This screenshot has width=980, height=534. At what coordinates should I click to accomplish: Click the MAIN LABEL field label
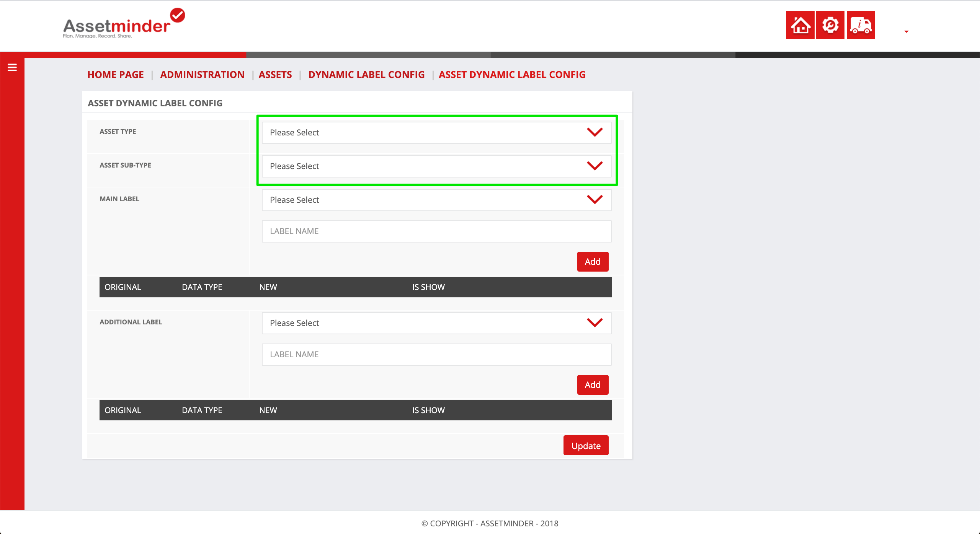(x=119, y=199)
